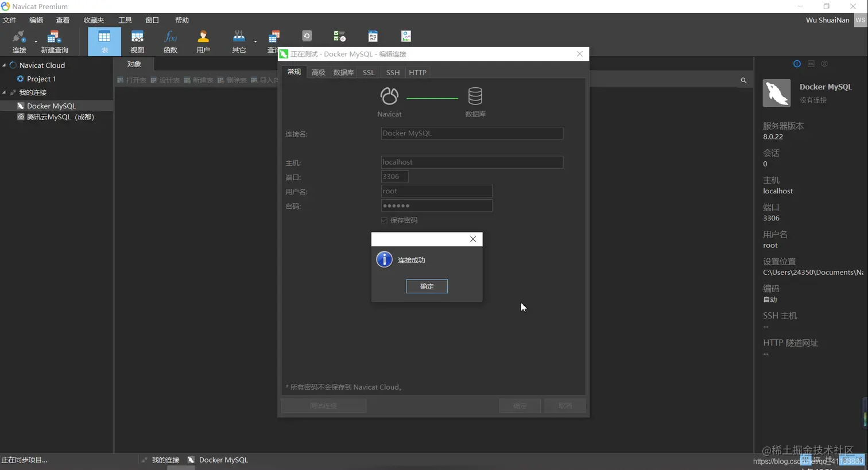Open the 窗口 menu

[x=152, y=20]
